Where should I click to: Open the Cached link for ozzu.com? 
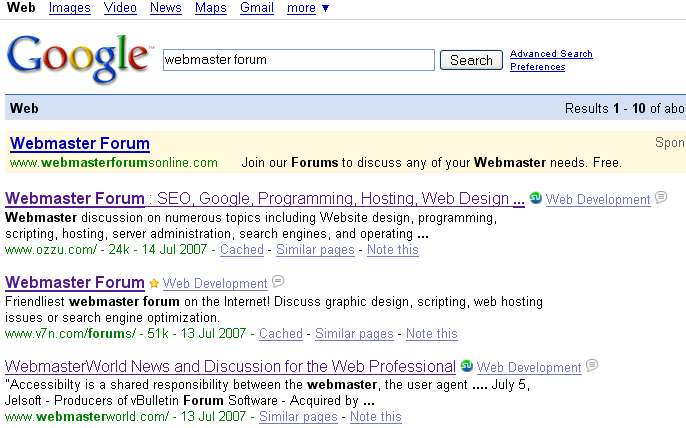click(242, 249)
